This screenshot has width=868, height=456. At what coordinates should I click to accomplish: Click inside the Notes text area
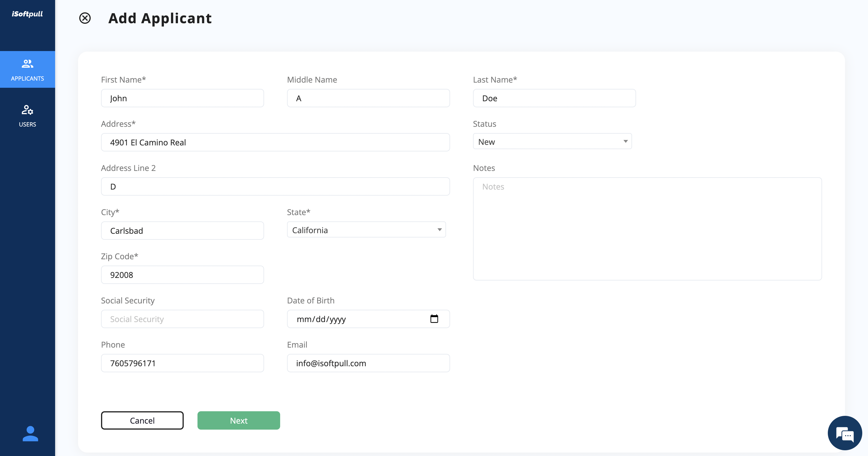pyautogui.click(x=647, y=229)
